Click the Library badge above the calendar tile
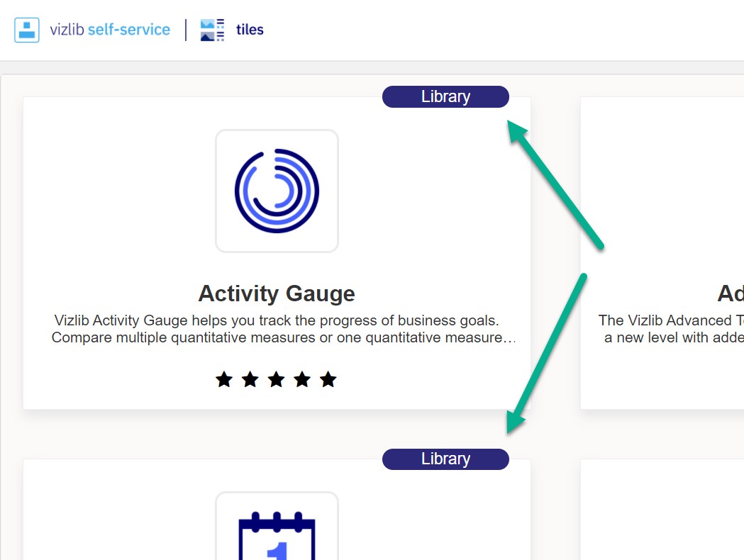 pos(445,459)
